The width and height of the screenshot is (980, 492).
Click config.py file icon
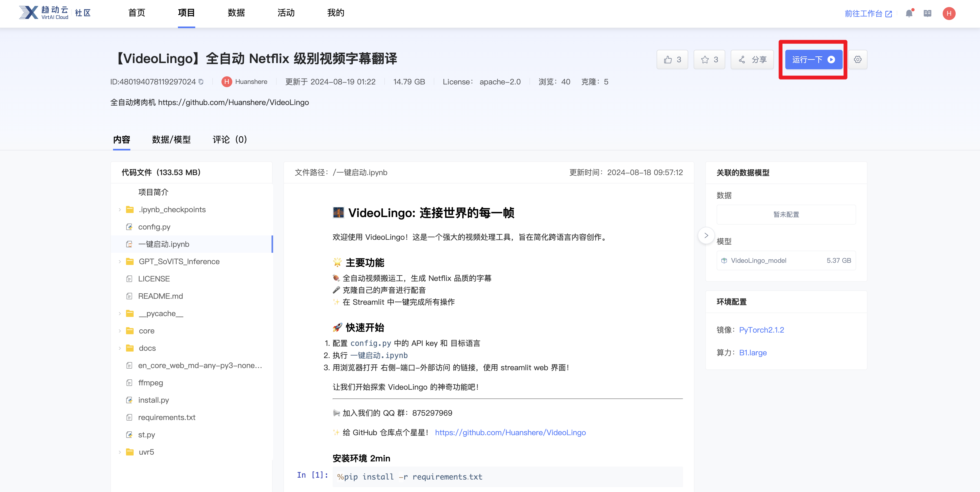tap(129, 227)
